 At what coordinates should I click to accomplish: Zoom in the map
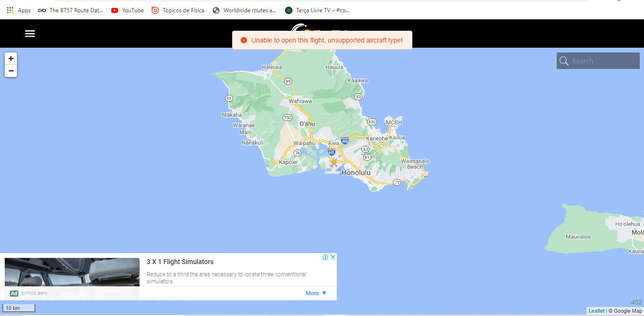click(11, 59)
